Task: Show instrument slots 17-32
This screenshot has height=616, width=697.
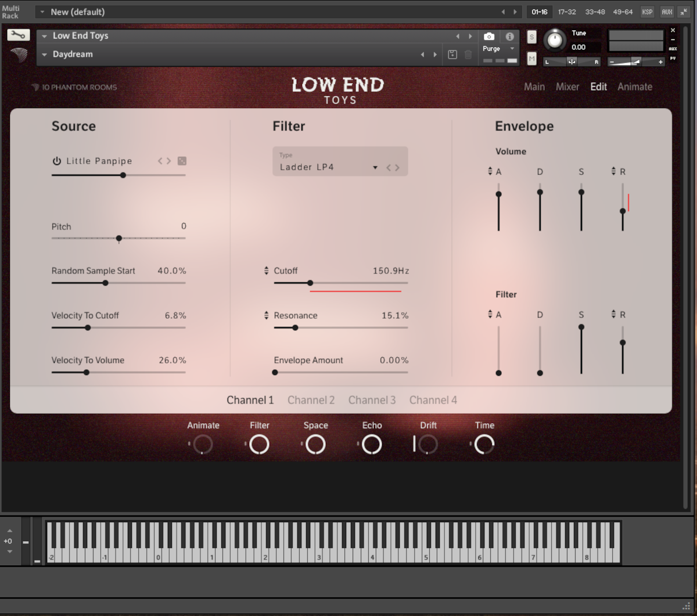Action: click(x=567, y=12)
